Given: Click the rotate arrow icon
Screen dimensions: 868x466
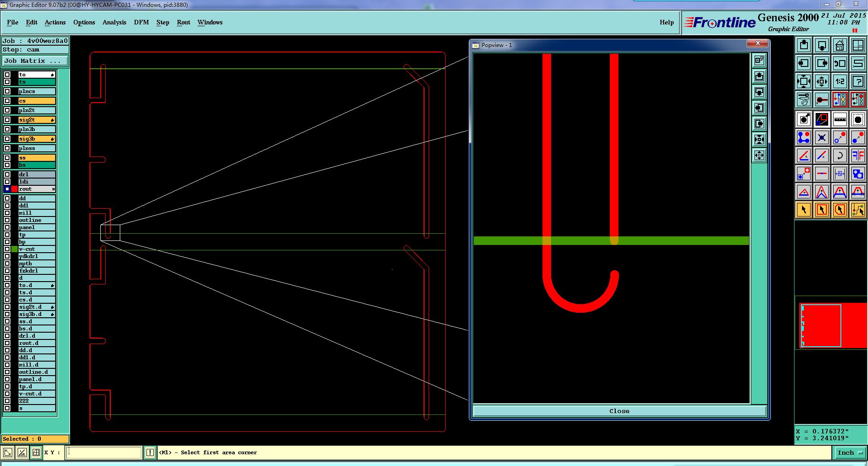Looking at the screenshot, I should [x=840, y=155].
